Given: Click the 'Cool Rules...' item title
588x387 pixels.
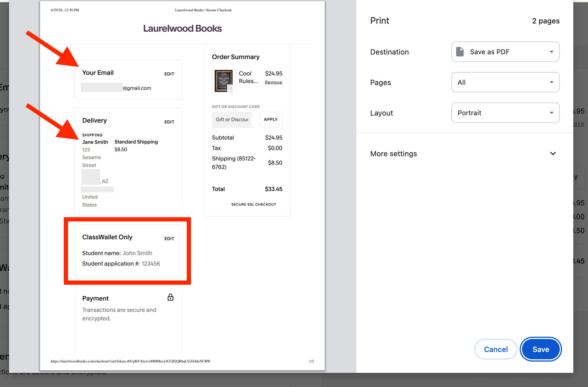Looking at the screenshot, I should click(248, 77).
